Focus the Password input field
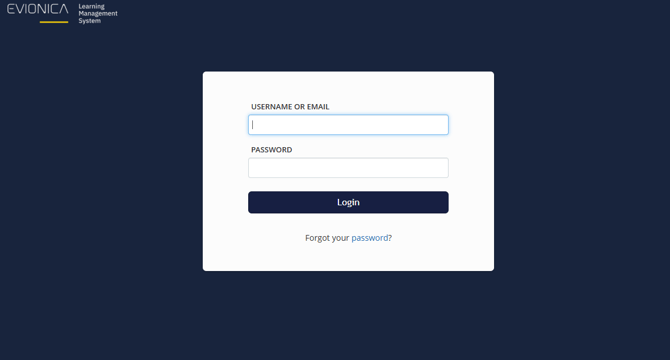The height and width of the screenshot is (360, 670). click(x=348, y=168)
